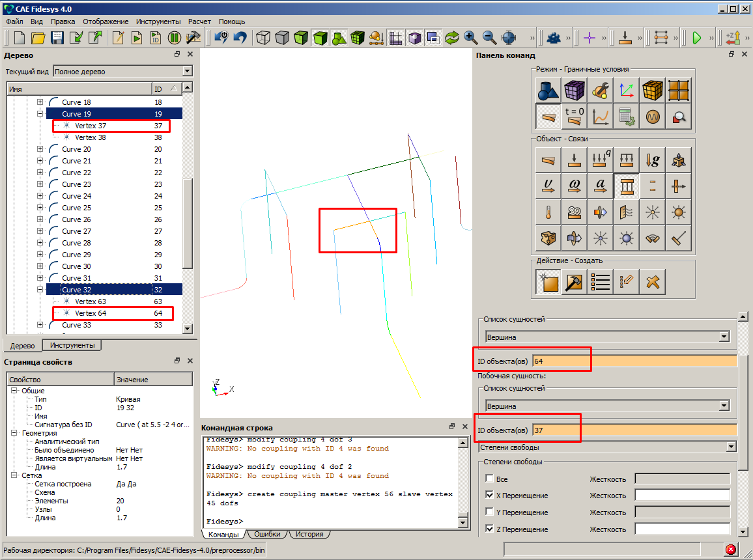Click the Modify hammer action icon

pos(575,282)
